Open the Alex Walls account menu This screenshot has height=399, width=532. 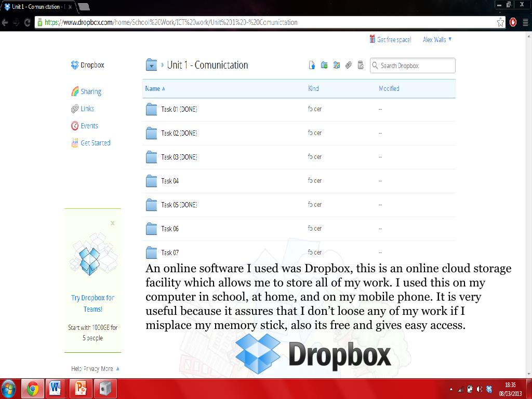(x=437, y=39)
